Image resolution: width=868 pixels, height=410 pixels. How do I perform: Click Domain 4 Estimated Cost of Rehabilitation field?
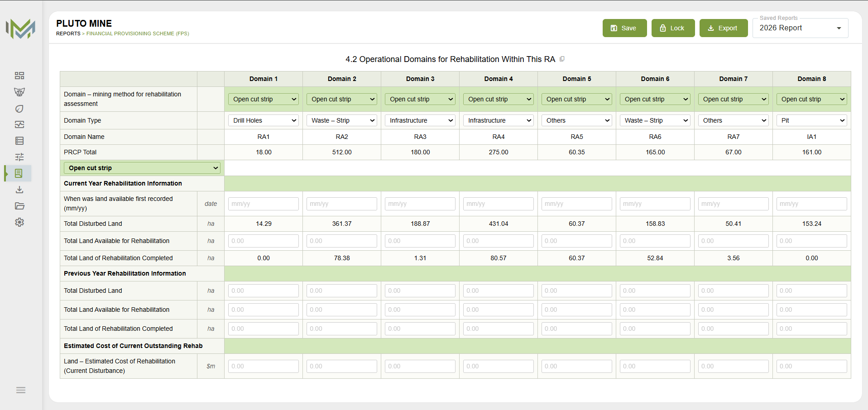coord(499,366)
